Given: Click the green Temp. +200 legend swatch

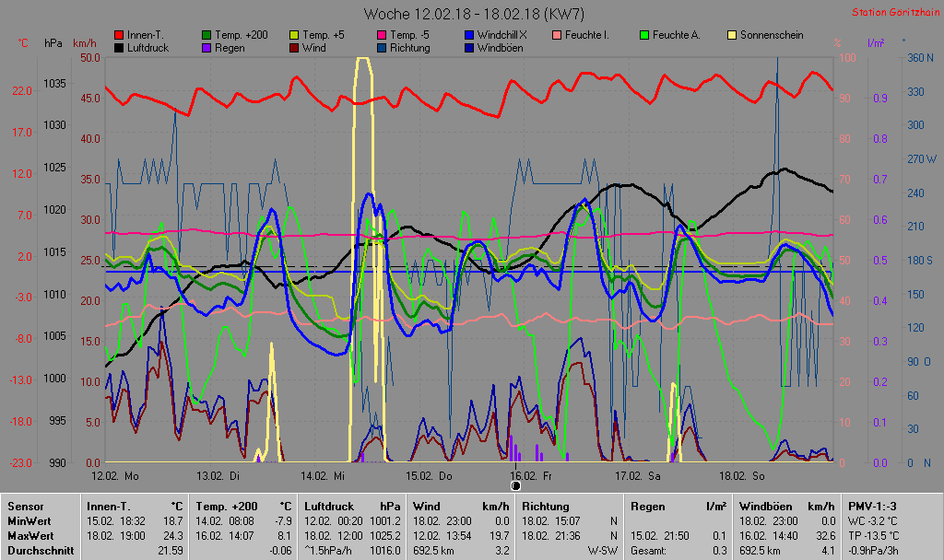Looking at the screenshot, I should (x=206, y=35).
